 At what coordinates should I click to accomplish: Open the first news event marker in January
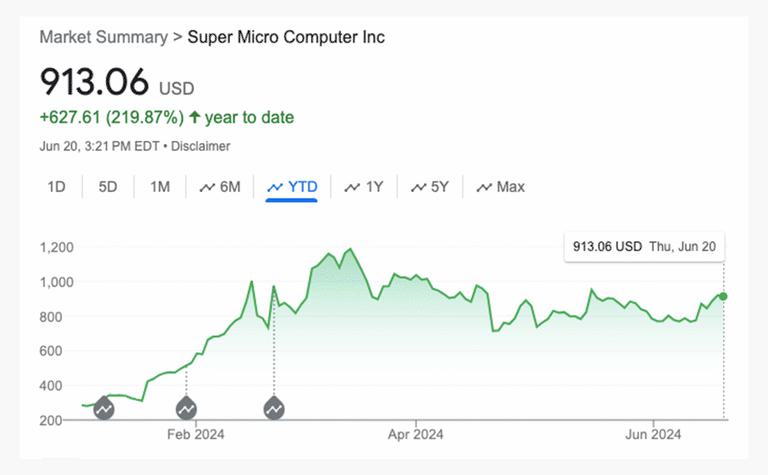(104, 408)
